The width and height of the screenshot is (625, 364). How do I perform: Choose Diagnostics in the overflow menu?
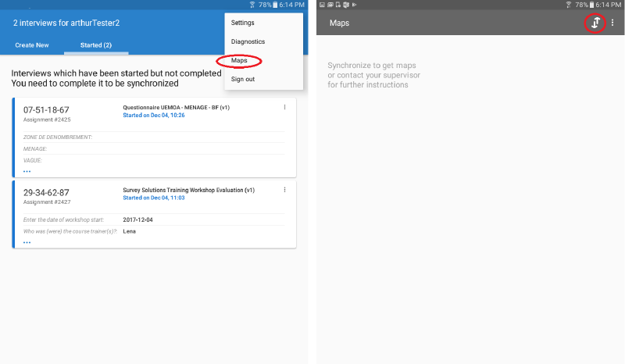pos(248,41)
